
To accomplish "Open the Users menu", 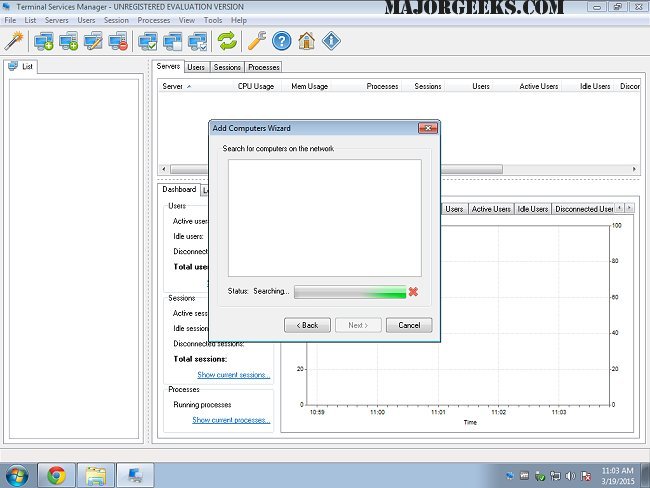I will [86, 20].
